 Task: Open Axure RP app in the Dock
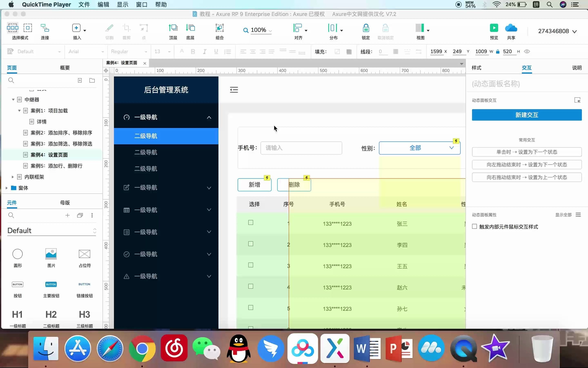335,349
